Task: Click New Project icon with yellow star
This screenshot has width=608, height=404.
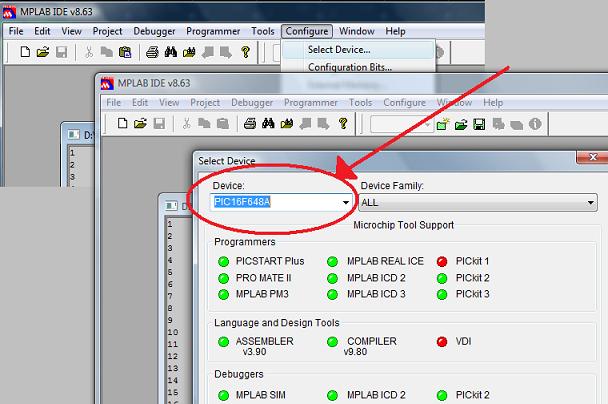Action: [x=442, y=124]
